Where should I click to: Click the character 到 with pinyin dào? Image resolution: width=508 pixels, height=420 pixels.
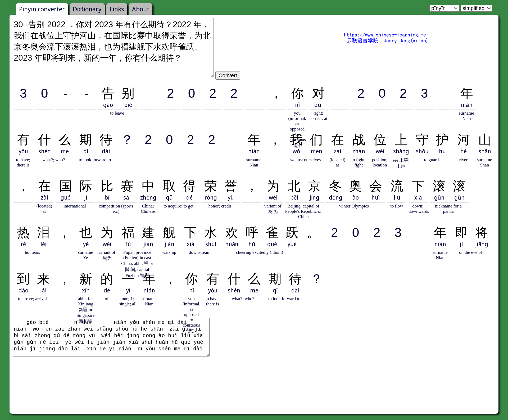[x=23, y=279]
